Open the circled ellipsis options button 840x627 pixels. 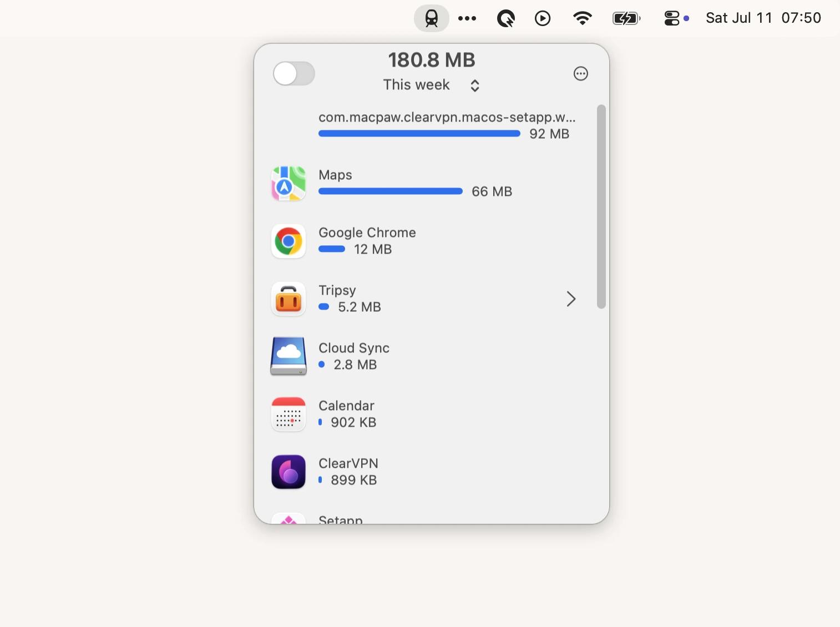(x=581, y=73)
